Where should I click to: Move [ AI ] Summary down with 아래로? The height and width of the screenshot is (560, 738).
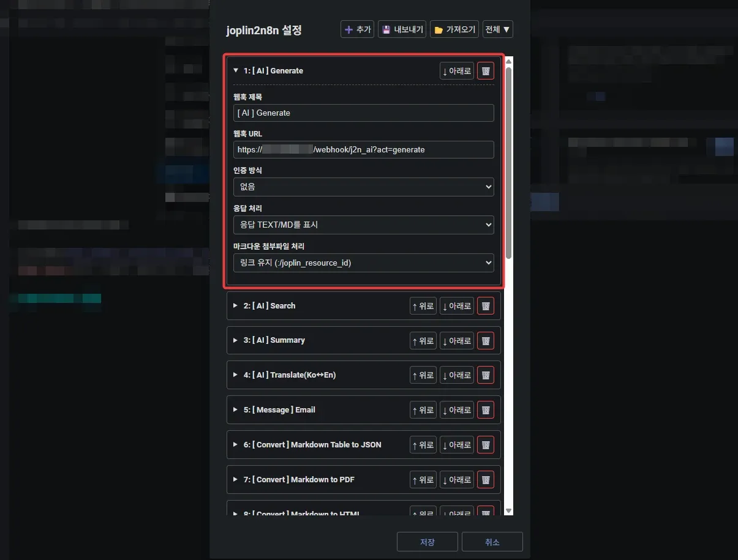tap(457, 341)
